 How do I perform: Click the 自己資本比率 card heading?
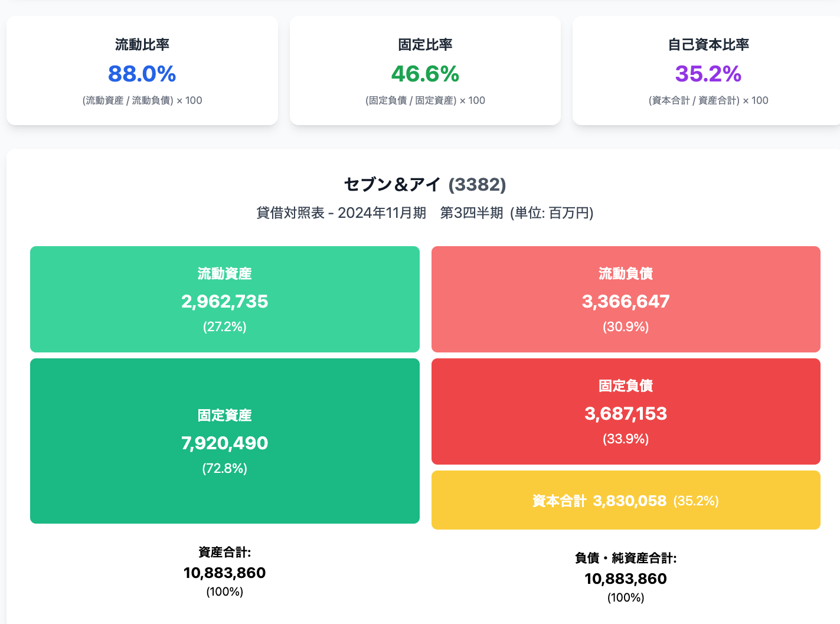point(708,45)
